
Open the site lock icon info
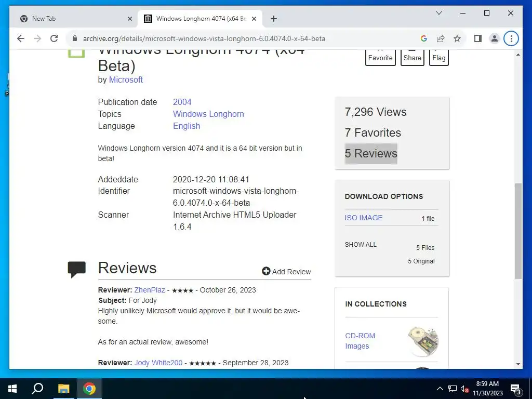click(75, 38)
